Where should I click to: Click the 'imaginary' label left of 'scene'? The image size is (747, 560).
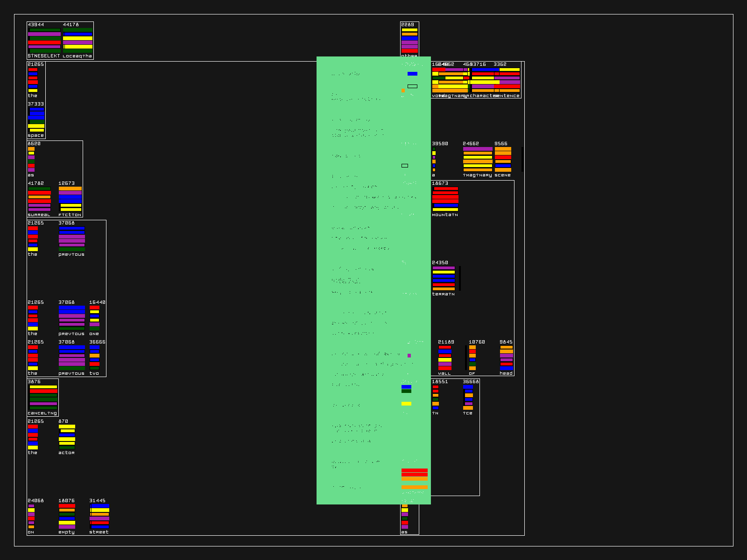[478, 175]
